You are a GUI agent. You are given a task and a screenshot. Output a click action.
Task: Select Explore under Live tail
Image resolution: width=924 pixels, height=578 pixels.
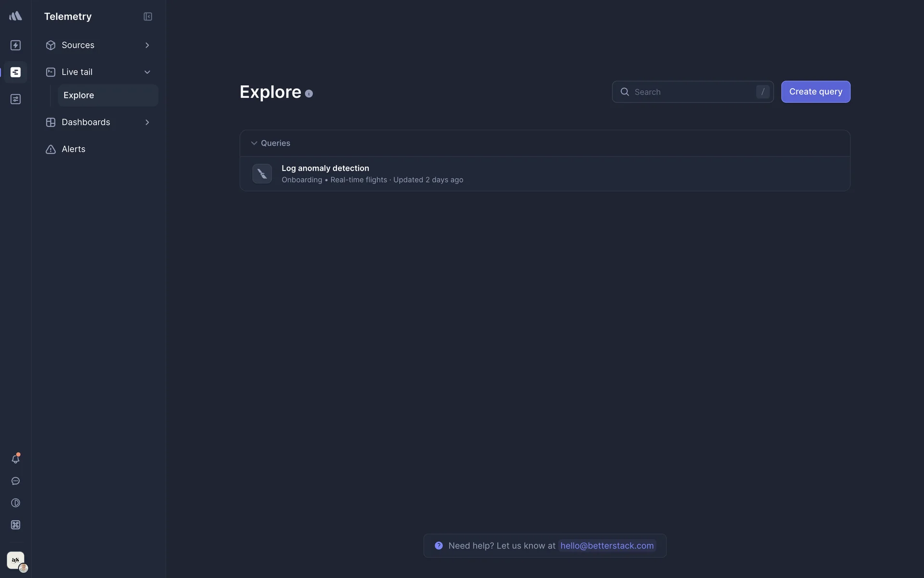(79, 95)
